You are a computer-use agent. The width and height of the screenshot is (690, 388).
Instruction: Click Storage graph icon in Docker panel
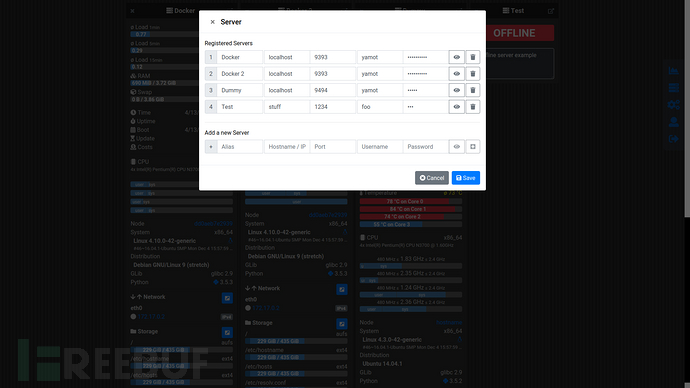(227, 333)
